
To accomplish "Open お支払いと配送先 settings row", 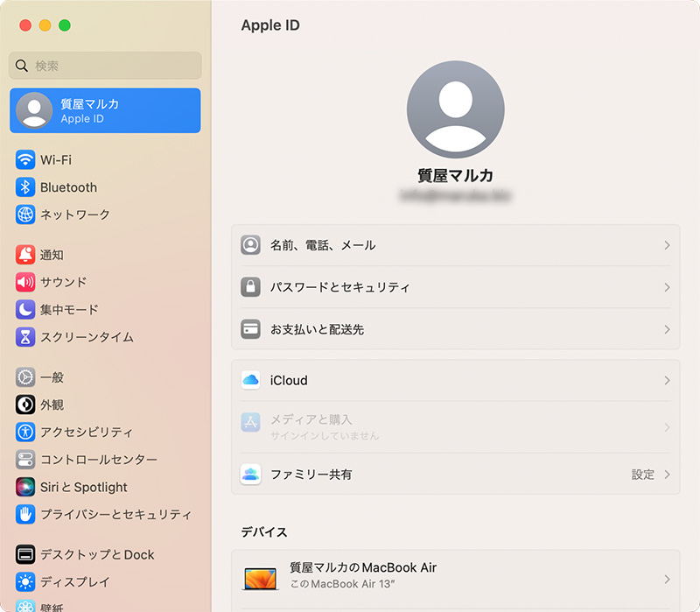I will [x=455, y=329].
